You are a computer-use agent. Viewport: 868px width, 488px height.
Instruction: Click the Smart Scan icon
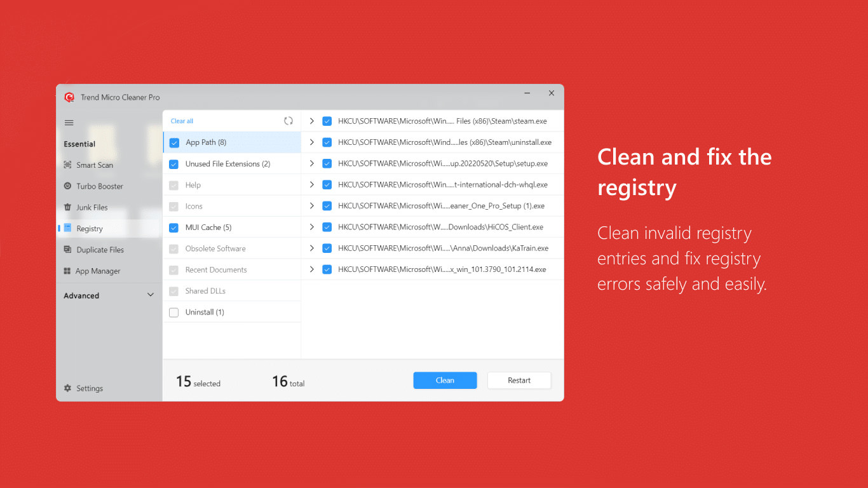pyautogui.click(x=67, y=165)
